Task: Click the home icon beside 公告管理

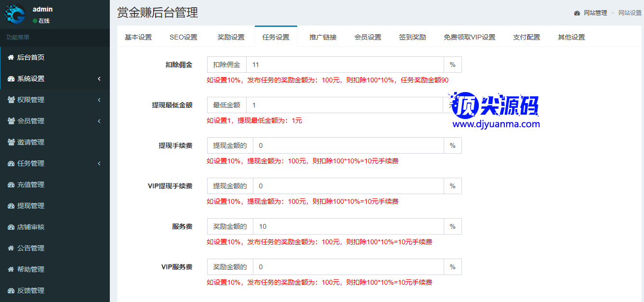Action: (11, 248)
